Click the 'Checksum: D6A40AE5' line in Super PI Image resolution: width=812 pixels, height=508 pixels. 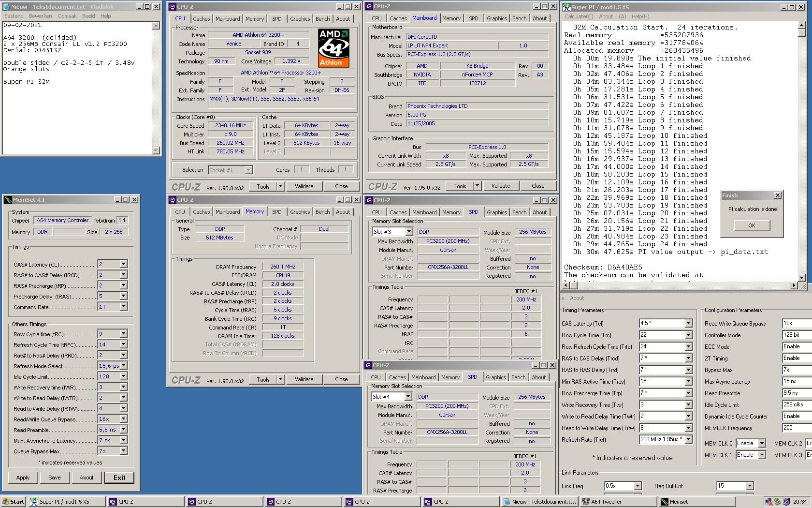(603, 267)
